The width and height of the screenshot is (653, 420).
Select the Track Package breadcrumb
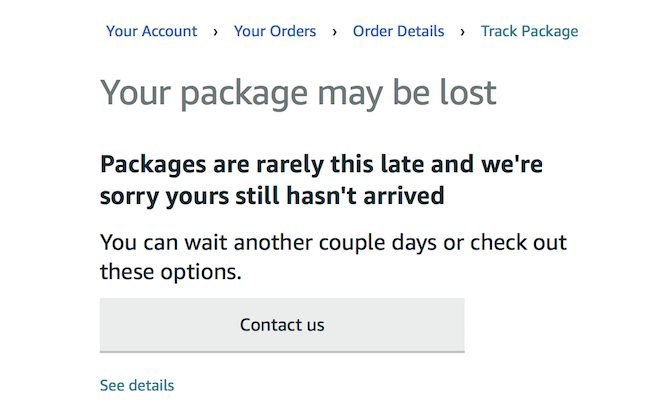pyautogui.click(x=529, y=31)
